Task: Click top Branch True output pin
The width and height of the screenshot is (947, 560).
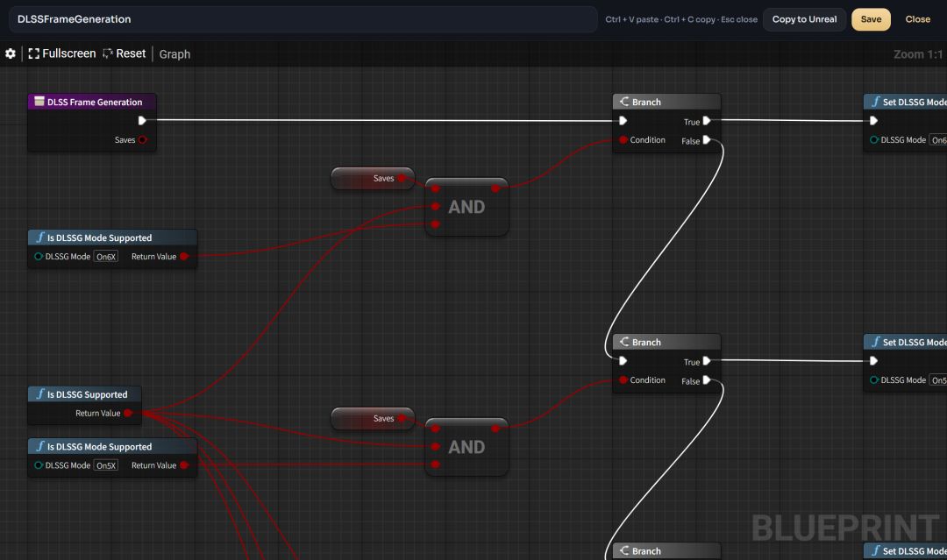Action: pyautogui.click(x=707, y=121)
